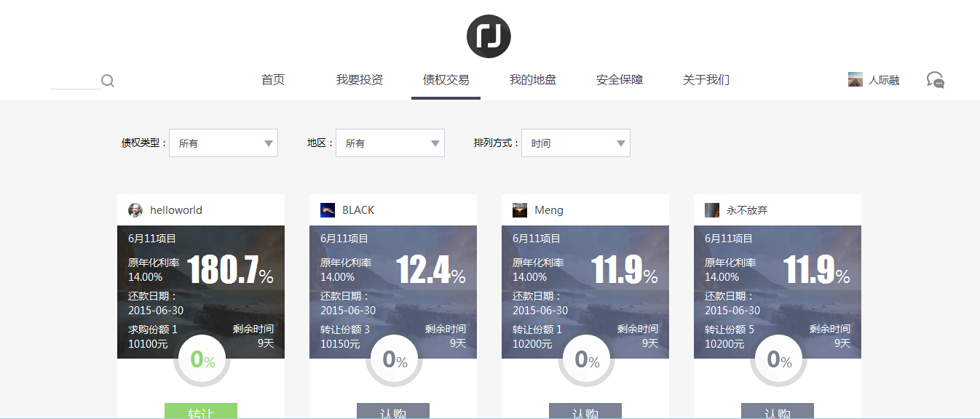Click BLACK's avatar picture
This screenshot has width=980, height=419.
tap(328, 210)
